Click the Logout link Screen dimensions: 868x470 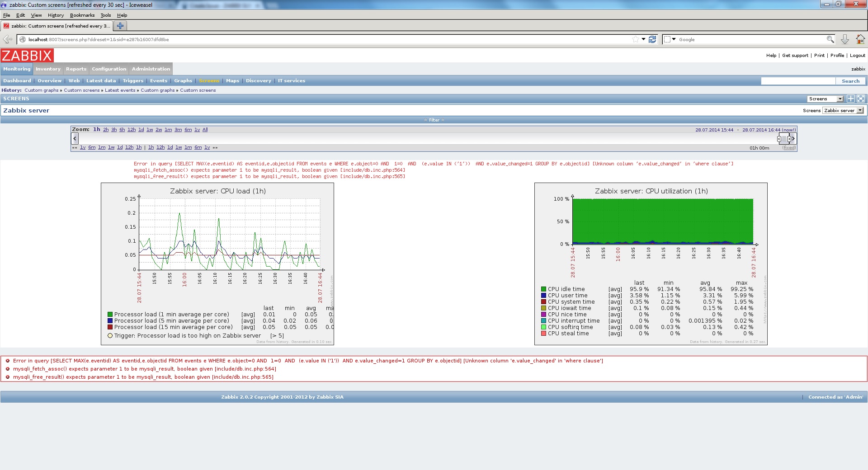coord(857,56)
